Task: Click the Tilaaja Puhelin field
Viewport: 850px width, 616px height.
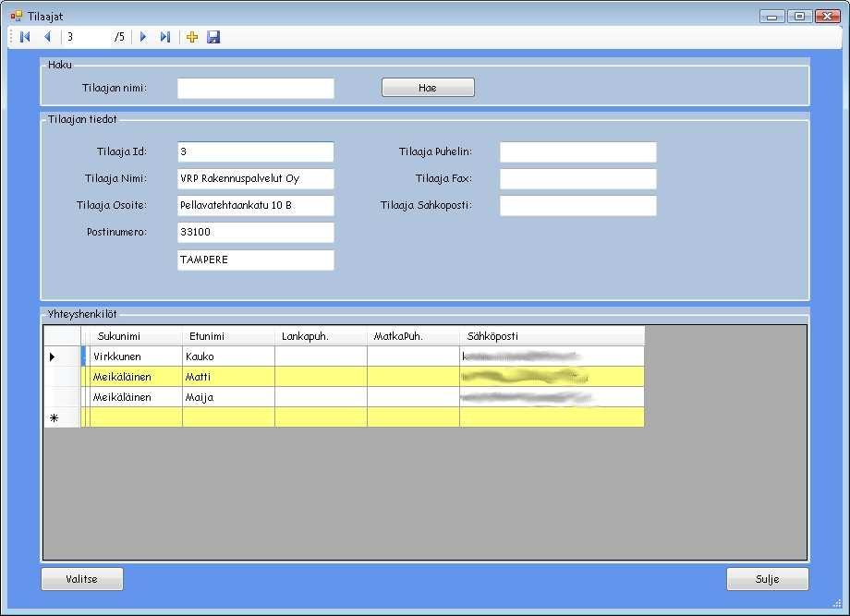Action: tap(577, 151)
